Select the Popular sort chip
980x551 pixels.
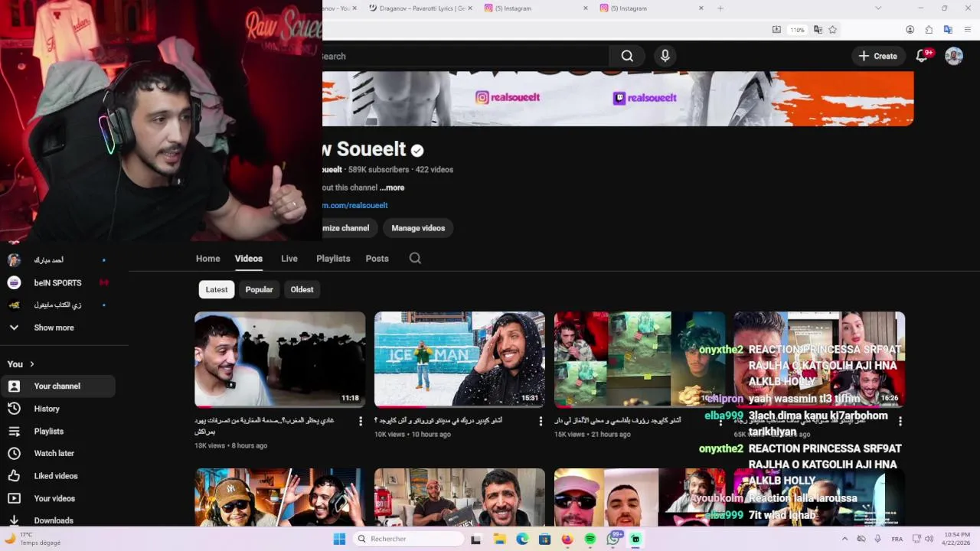[x=259, y=289]
